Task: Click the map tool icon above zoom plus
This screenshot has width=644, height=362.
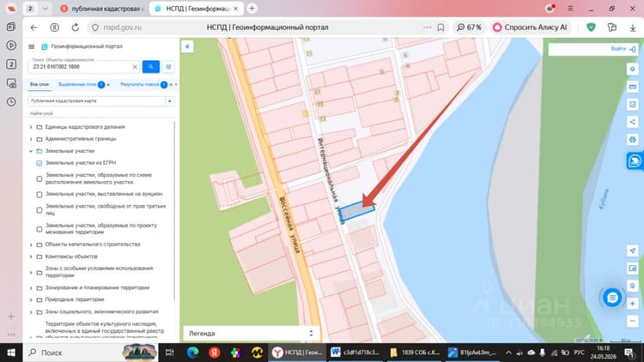Action: [x=633, y=286]
